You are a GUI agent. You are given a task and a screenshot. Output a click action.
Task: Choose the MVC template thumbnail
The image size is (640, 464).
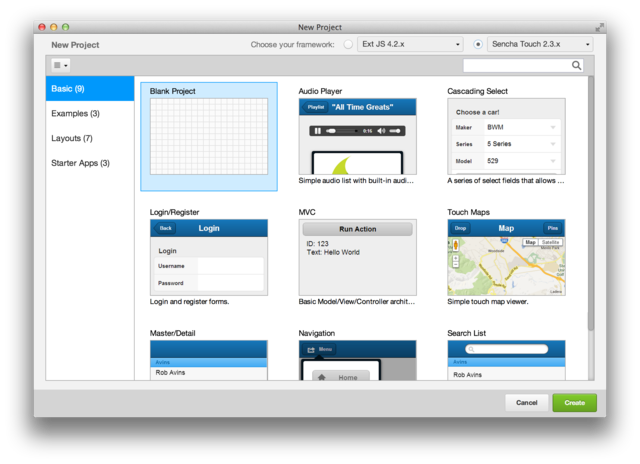pos(357,257)
